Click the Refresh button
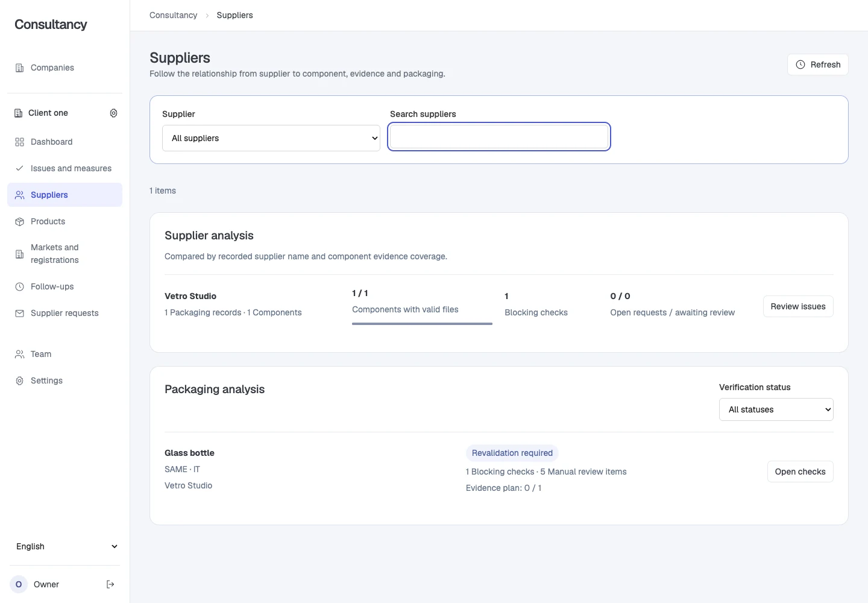The image size is (868, 603). coord(818,65)
